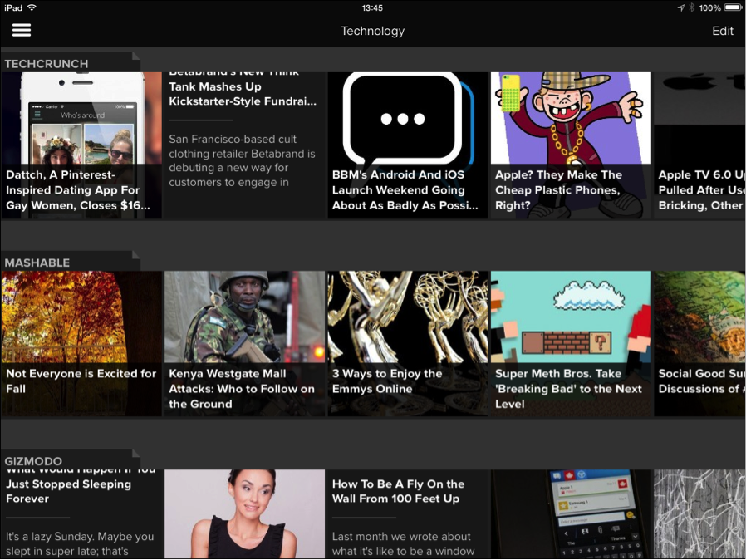Open the Social Good Summit article
The image size is (746, 560).
[x=699, y=343]
